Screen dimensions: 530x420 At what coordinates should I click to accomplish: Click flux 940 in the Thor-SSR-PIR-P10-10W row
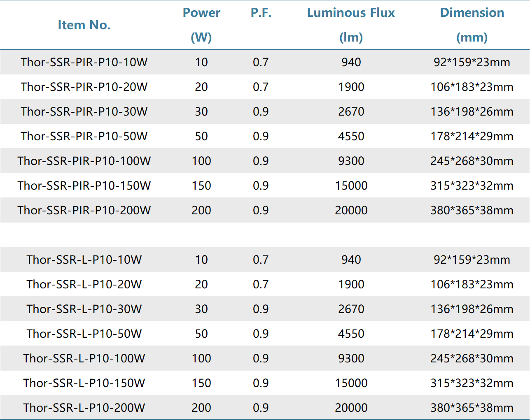(351, 62)
